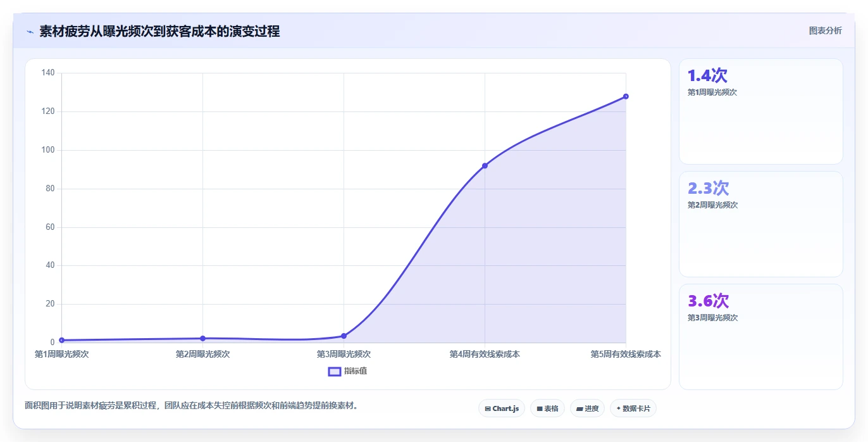The width and height of the screenshot is (868, 442).
Task: Click x-axis label 第2周曝光频次
Action: [x=202, y=354]
